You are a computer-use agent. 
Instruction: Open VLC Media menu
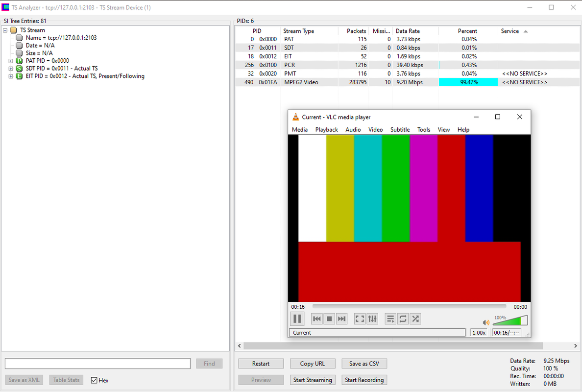click(299, 129)
